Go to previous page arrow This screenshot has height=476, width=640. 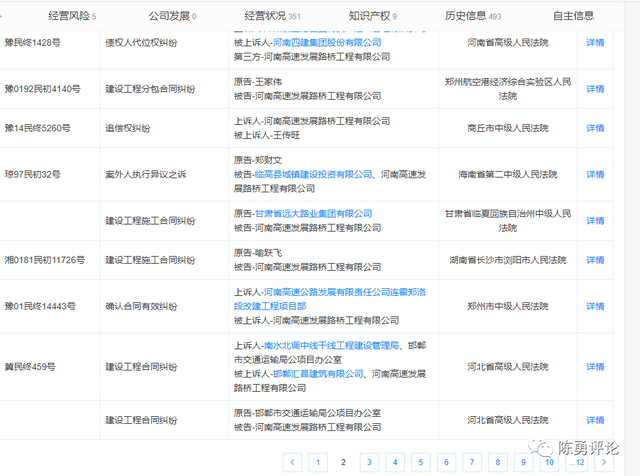(x=292, y=462)
